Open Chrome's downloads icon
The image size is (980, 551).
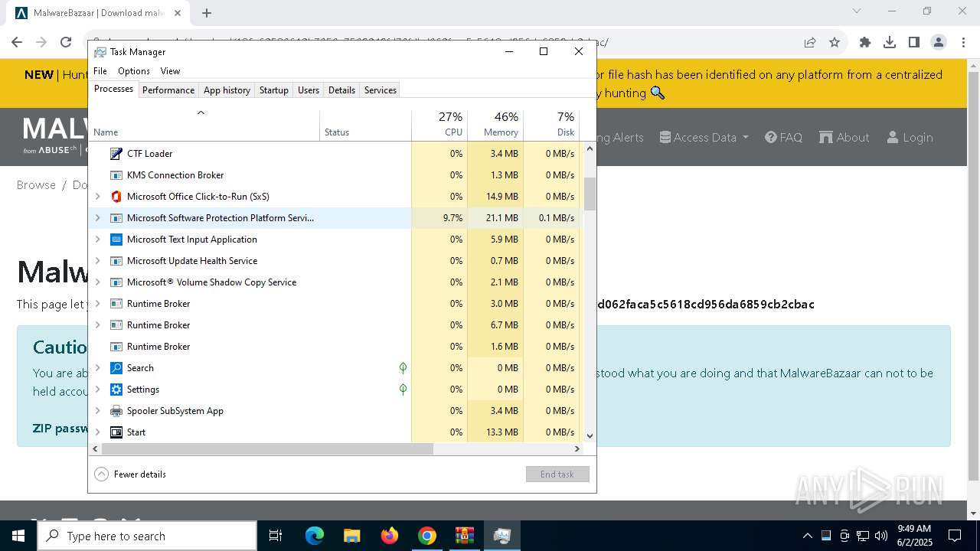pos(890,42)
